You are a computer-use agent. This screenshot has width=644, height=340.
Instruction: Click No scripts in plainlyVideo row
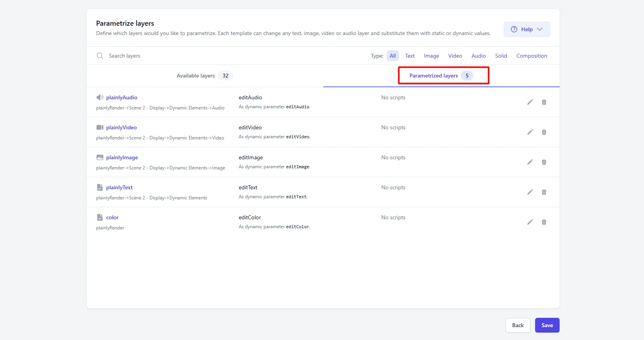pyautogui.click(x=393, y=127)
